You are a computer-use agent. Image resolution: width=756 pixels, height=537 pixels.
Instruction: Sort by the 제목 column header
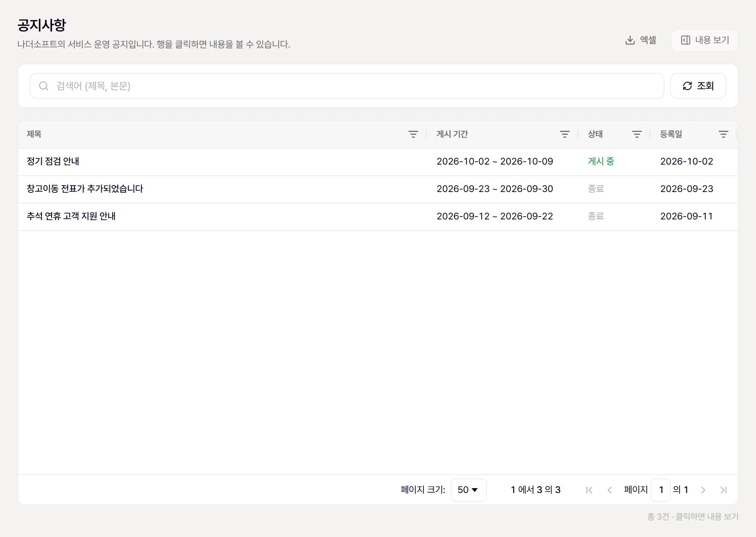tap(34, 134)
